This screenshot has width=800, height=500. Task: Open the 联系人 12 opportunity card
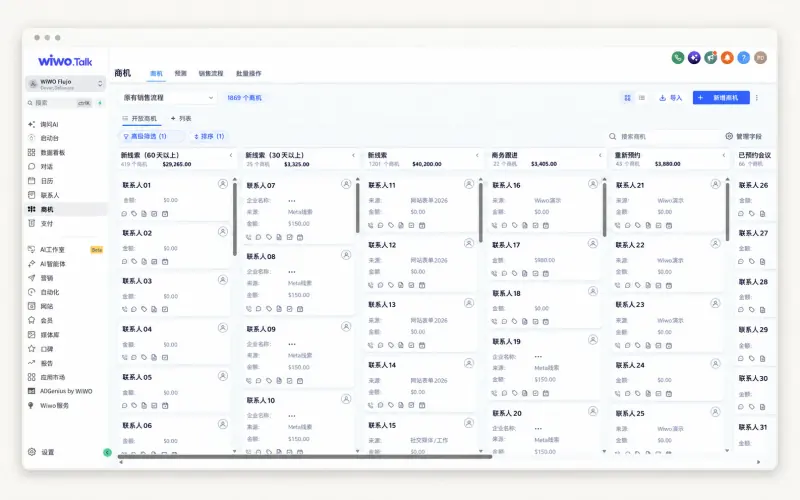pos(421,264)
